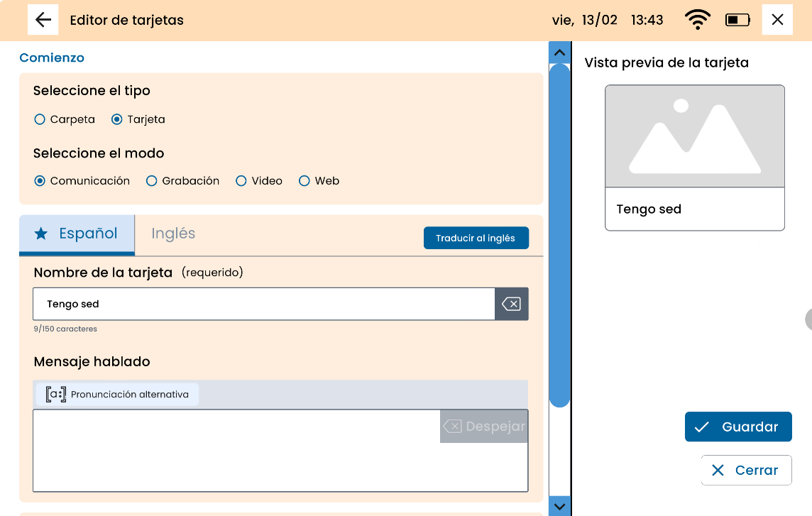Select the Carpeta type radio button
Viewport: 812px width, 516px height.
(40, 119)
